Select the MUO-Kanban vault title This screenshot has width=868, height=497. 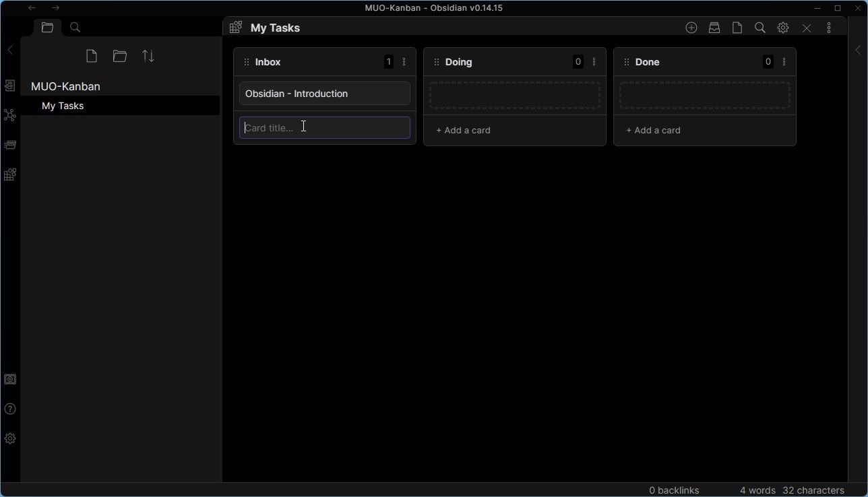65,86
